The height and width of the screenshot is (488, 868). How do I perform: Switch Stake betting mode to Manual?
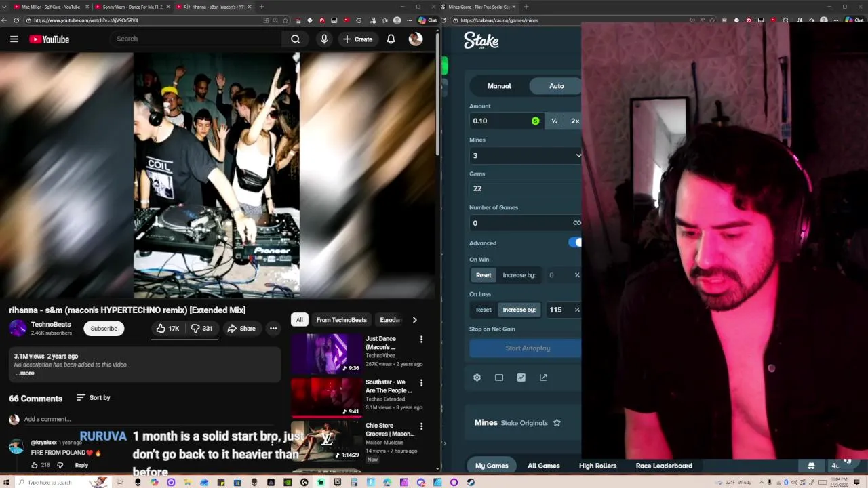[499, 86]
